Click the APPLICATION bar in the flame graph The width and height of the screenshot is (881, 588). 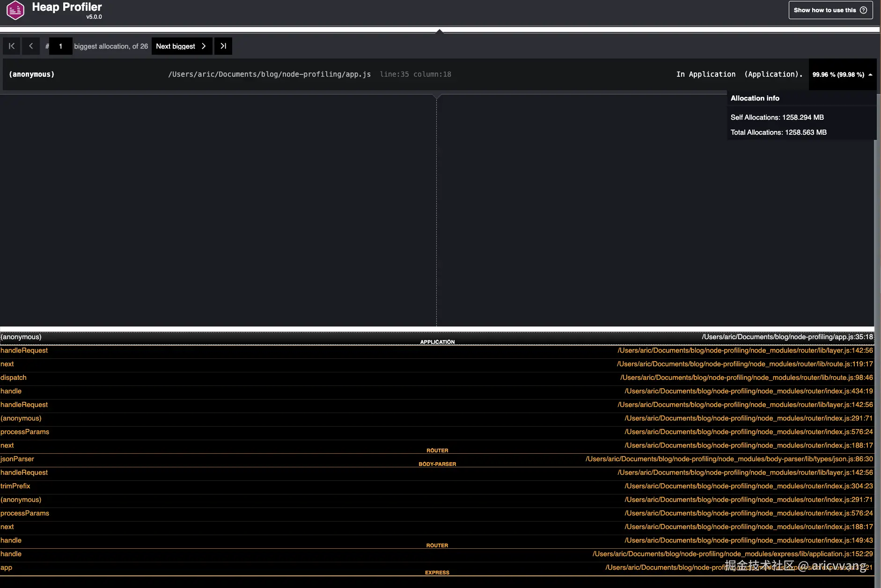click(437, 341)
